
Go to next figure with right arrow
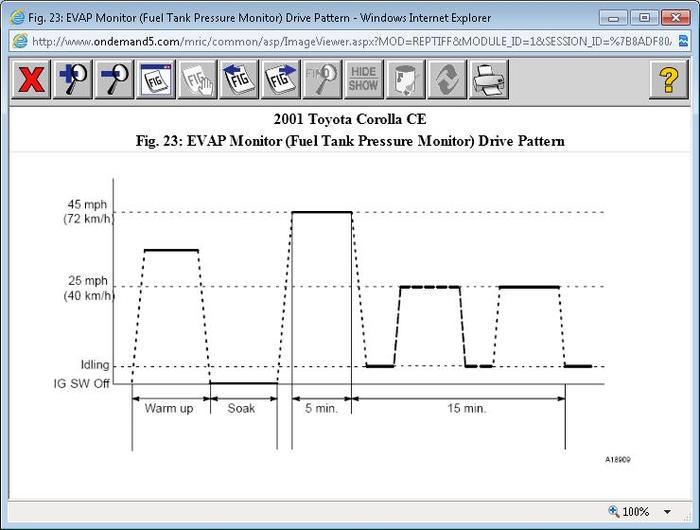click(280, 79)
